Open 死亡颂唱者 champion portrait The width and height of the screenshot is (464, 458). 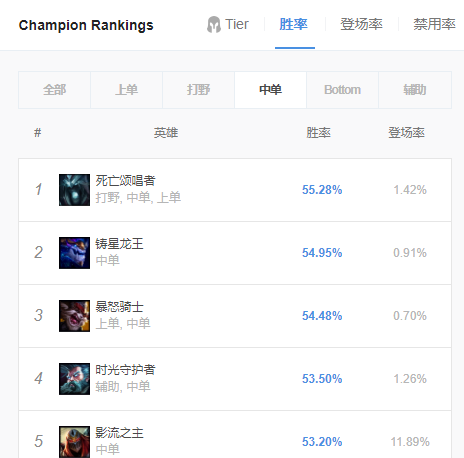coord(74,190)
